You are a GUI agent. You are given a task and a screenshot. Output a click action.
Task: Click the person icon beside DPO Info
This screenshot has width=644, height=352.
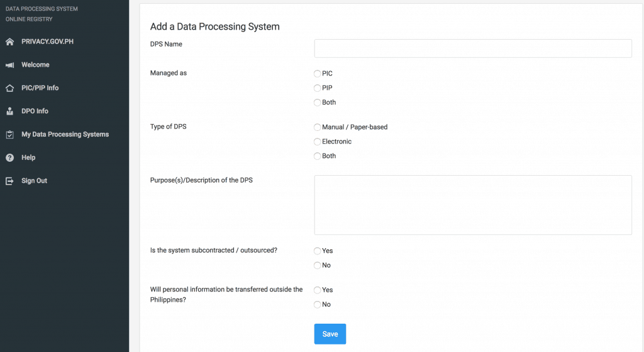coord(9,111)
